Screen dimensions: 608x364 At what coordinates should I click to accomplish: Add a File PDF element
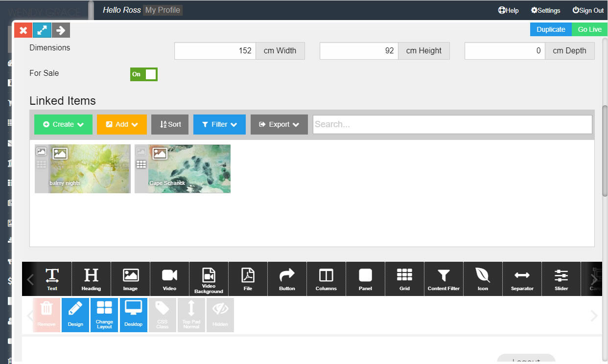tap(248, 279)
